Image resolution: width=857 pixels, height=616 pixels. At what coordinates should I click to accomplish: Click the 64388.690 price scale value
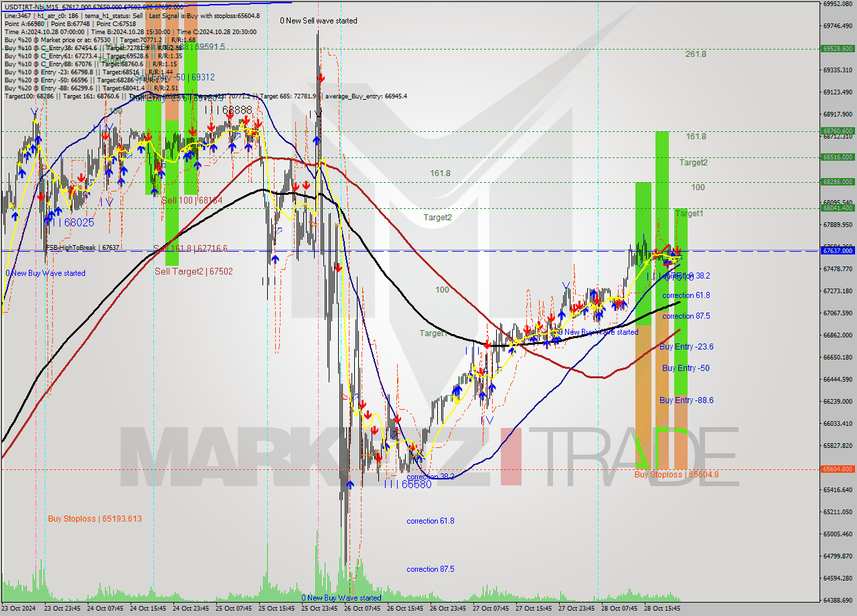pos(837,600)
